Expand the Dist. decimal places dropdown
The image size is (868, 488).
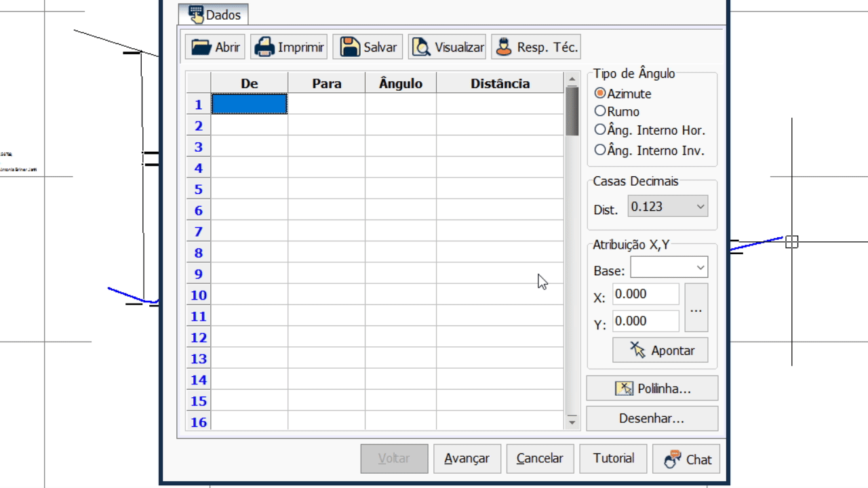701,207
